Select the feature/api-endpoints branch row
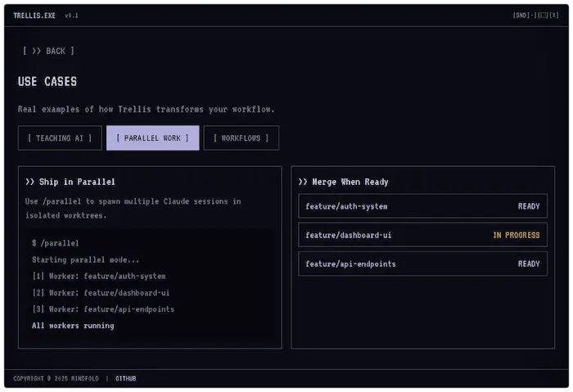The image size is (573, 392). click(x=422, y=264)
